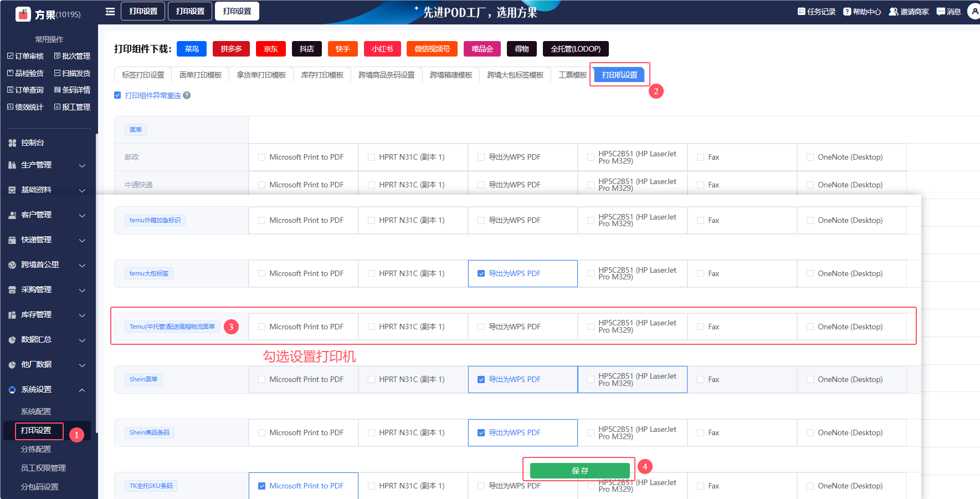Click the 订单查询 quick action icon

point(10,90)
